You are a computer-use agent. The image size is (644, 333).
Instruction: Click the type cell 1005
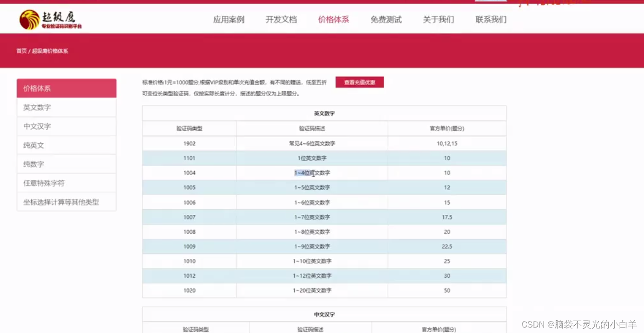point(189,187)
